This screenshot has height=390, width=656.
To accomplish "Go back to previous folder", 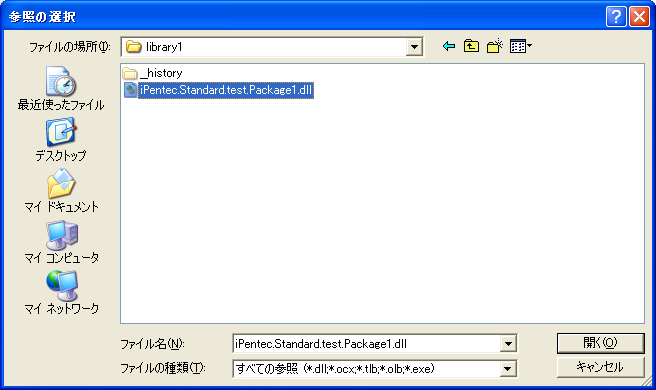I will tap(449, 46).
